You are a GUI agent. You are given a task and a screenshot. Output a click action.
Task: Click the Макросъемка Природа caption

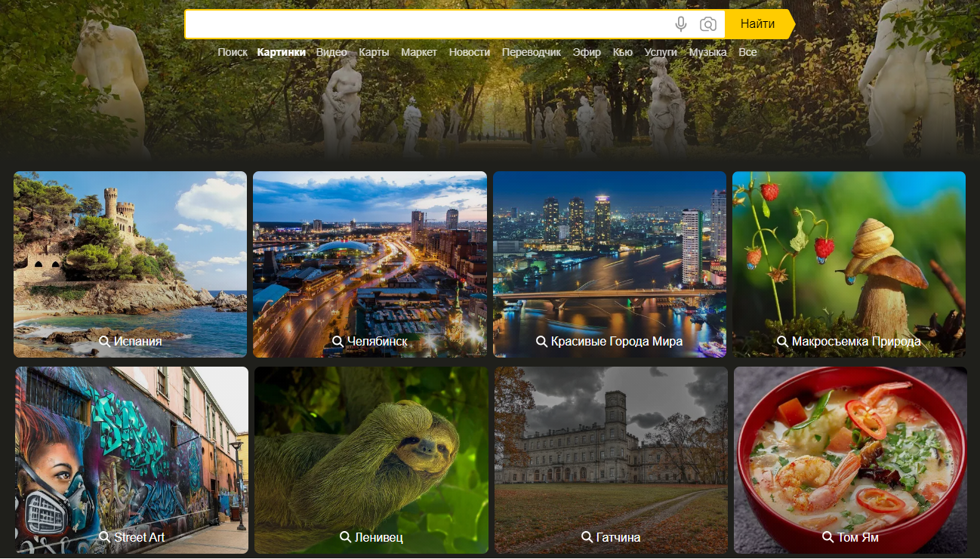[856, 342]
